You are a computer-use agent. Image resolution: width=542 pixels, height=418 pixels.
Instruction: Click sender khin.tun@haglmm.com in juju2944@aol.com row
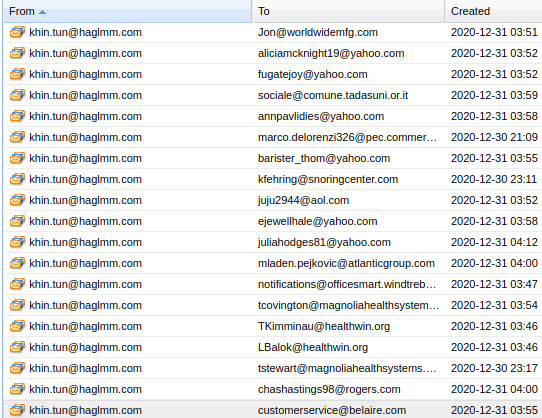[x=85, y=200]
